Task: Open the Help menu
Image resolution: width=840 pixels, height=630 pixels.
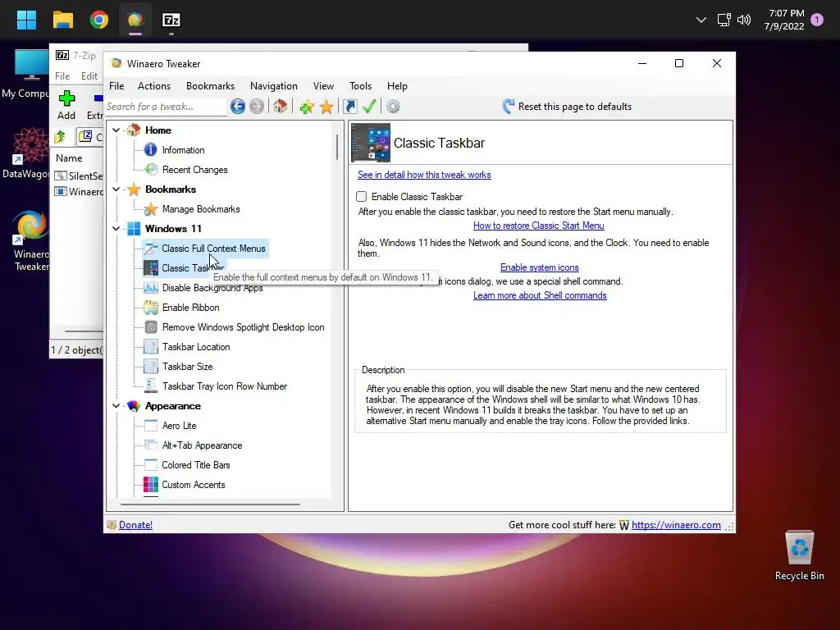Action: click(398, 85)
